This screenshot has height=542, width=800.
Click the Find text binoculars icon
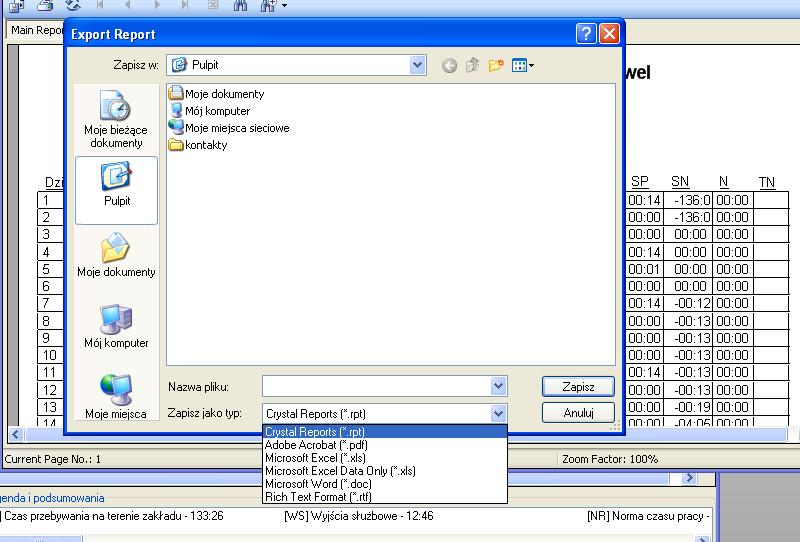click(x=240, y=6)
